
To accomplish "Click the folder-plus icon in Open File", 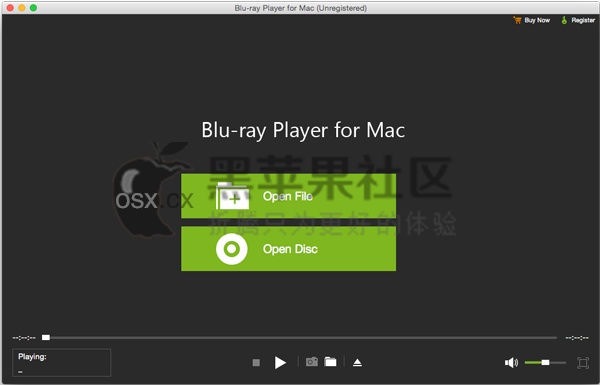I will tap(233, 196).
